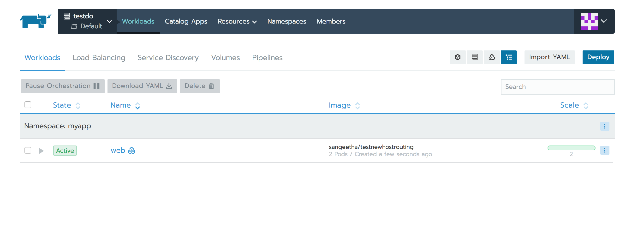
Task: Switch to the Service Discovery tab
Action: point(168,58)
